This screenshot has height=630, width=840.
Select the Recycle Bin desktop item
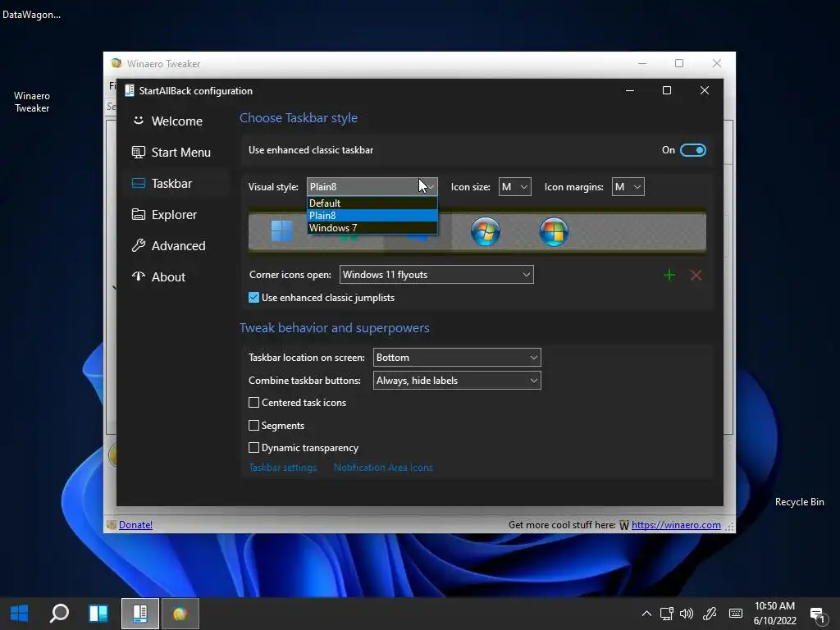point(799,502)
